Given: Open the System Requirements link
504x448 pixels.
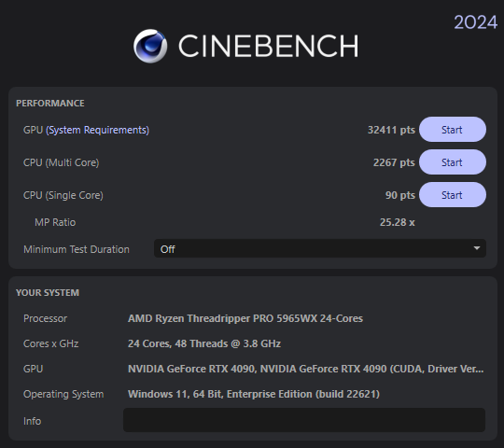Looking at the screenshot, I should click(97, 130).
